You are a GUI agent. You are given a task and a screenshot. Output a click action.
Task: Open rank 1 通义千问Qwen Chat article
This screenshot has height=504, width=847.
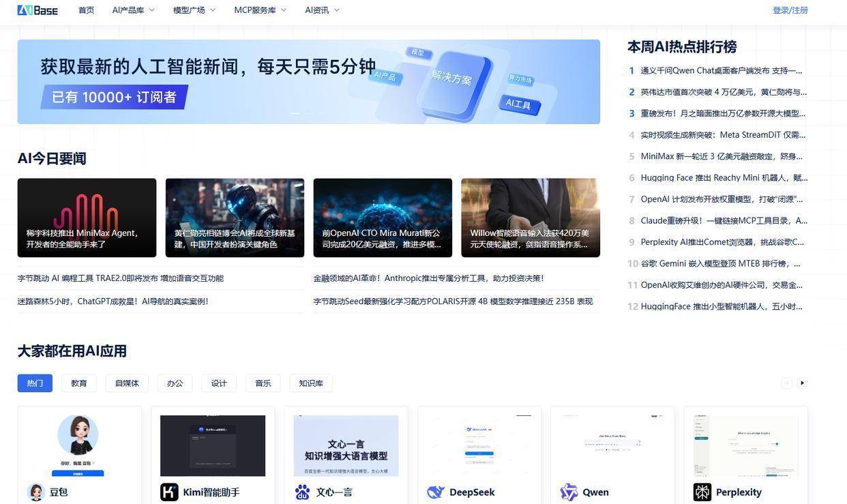tap(722, 70)
